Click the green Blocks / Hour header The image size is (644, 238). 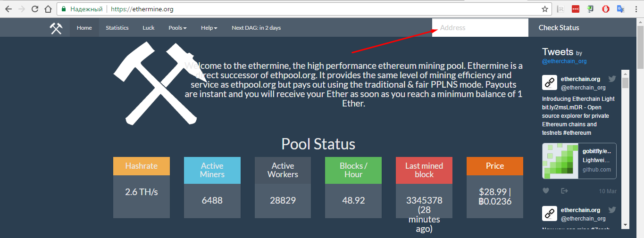point(353,170)
